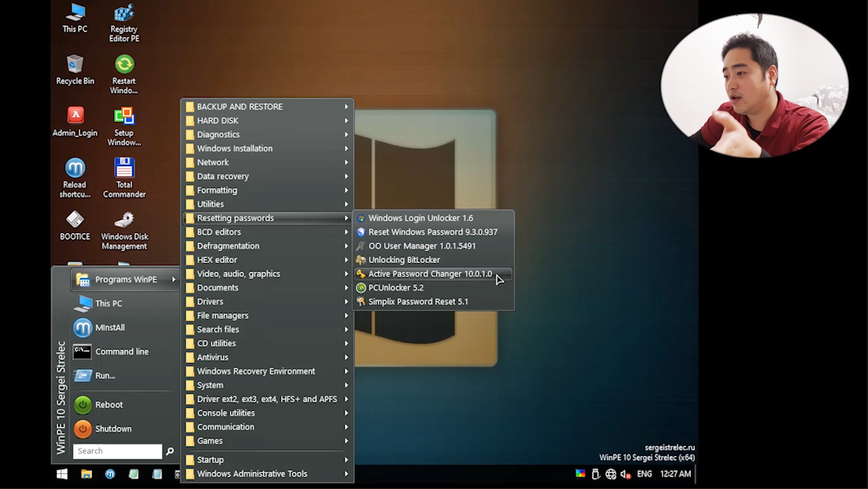
Task: Launch Registry Editor PE desktop shortcut
Action: point(124,23)
